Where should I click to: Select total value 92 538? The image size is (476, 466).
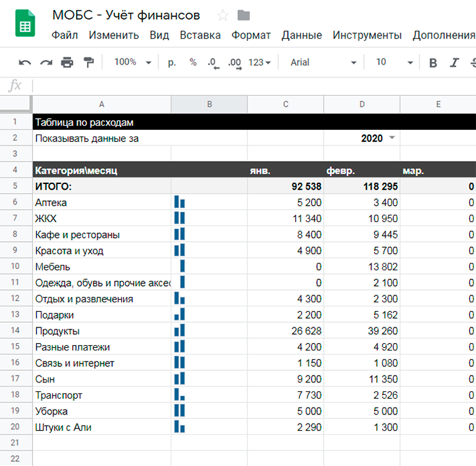[x=286, y=186]
